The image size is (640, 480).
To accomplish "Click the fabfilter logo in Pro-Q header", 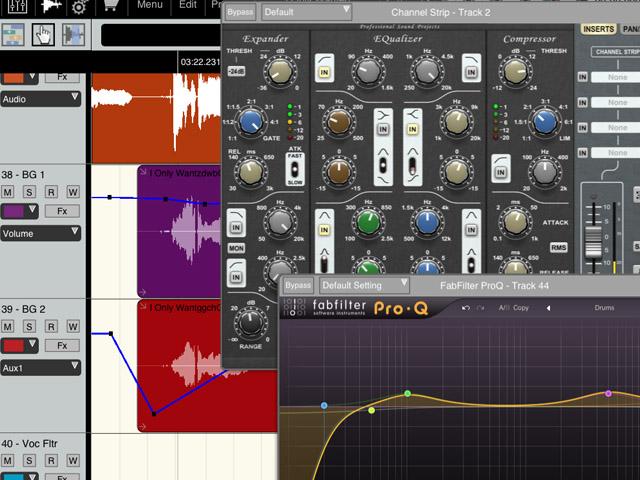I will point(339,307).
